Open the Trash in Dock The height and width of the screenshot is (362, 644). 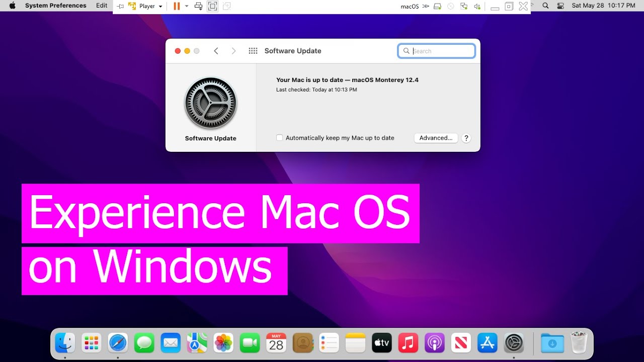(579, 343)
